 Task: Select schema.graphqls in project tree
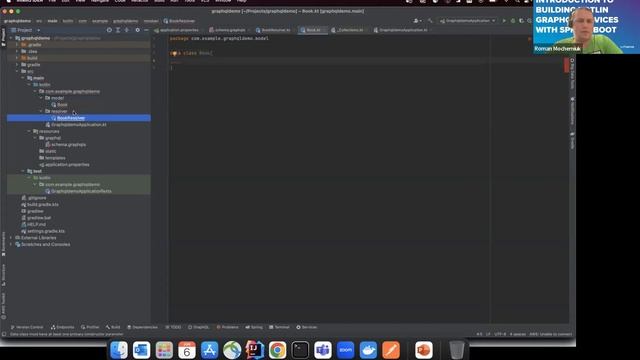click(x=65, y=144)
